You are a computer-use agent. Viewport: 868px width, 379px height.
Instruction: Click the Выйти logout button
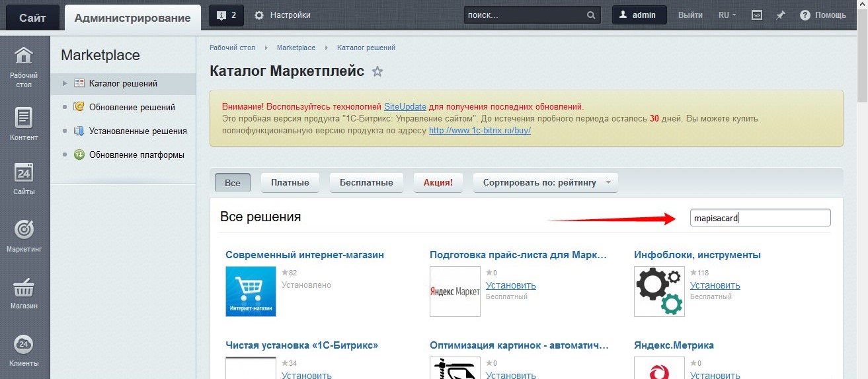point(690,15)
